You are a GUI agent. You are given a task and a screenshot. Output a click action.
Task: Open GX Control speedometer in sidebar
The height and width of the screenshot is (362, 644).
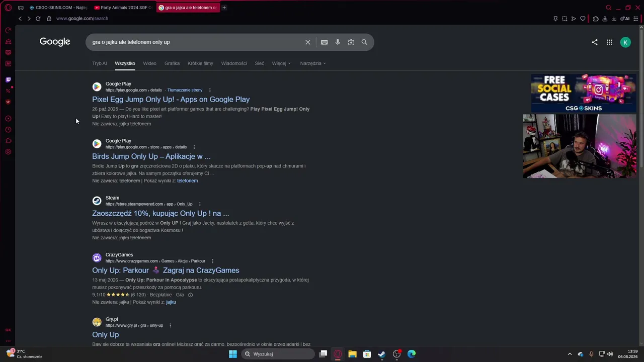click(8, 30)
